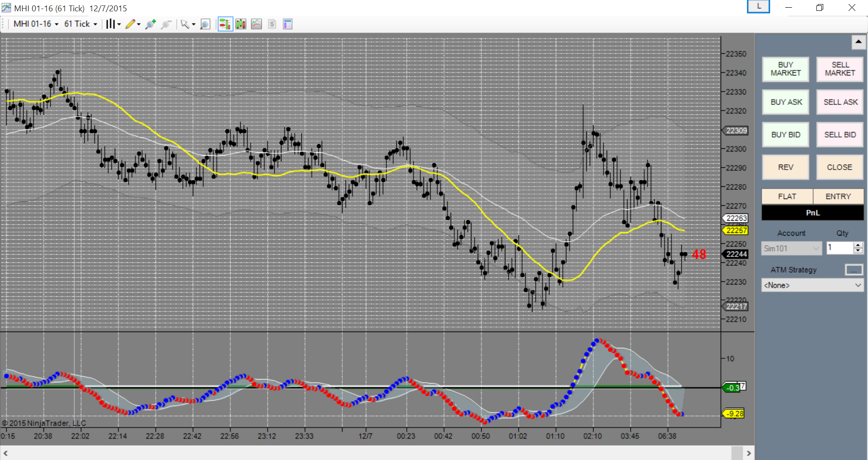The image size is (868, 460).
Task: Select the FLAT tab
Action: click(787, 196)
